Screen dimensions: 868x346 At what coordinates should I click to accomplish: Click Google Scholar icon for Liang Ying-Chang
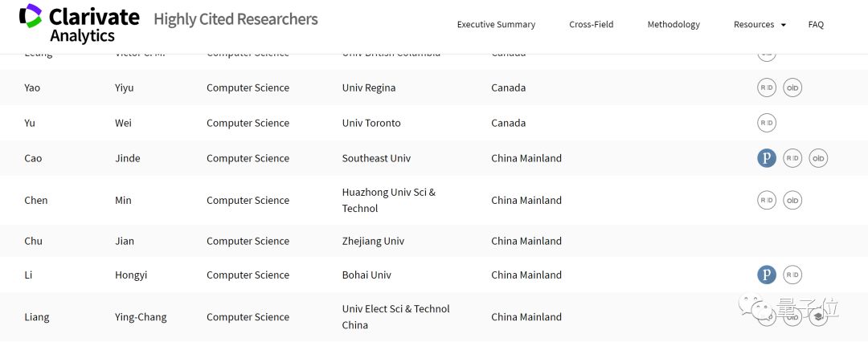point(818,317)
